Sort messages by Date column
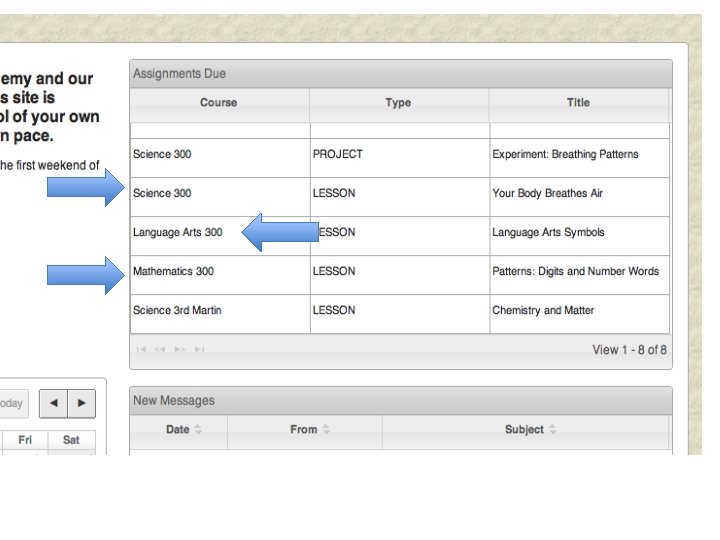720x540 pixels. pyautogui.click(x=178, y=430)
